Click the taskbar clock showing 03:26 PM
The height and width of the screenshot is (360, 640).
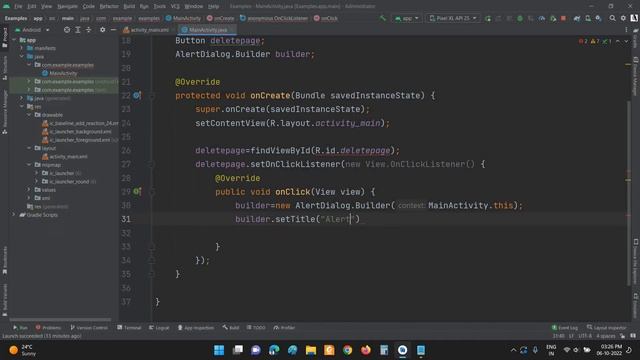point(609,350)
